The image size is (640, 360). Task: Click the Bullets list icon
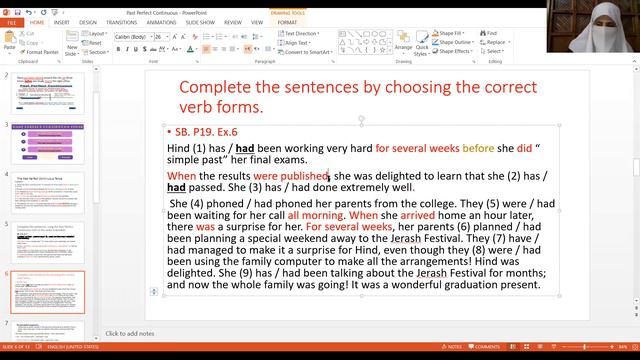coord(208,37)
